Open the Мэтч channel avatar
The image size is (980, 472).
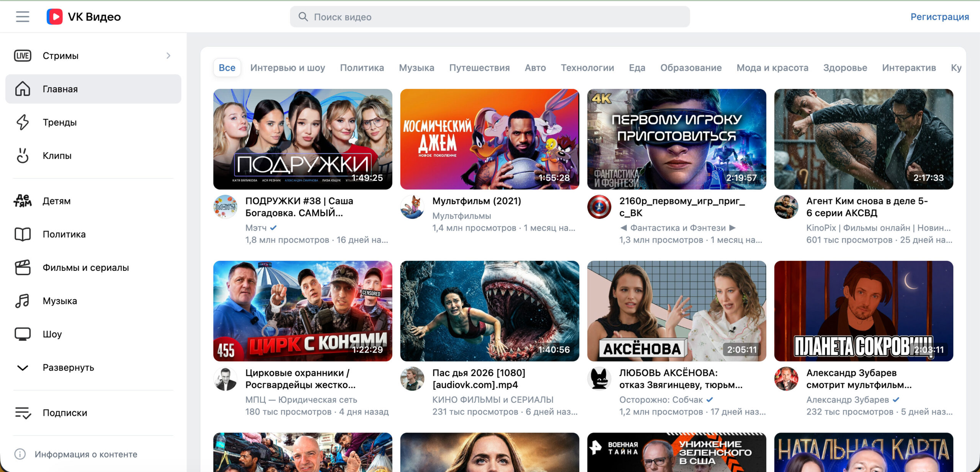click(x=225, y=207)
